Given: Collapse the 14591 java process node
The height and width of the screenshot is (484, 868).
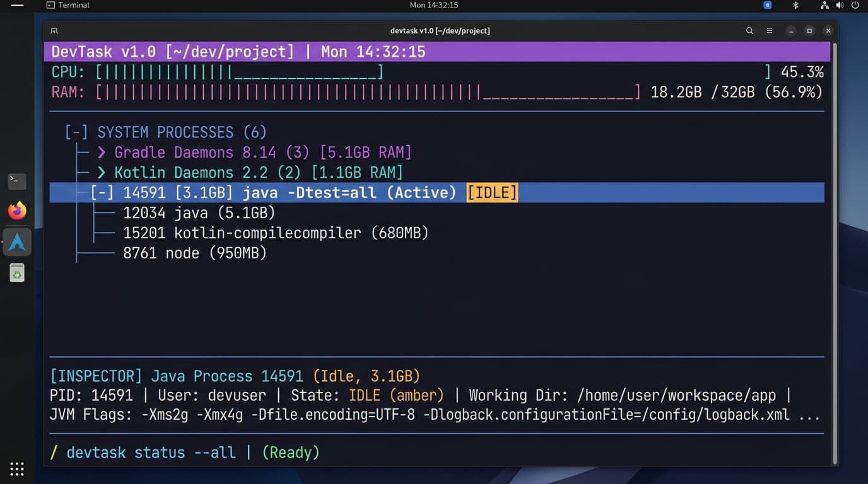Looking at the screenshot, I should point(102,193).
